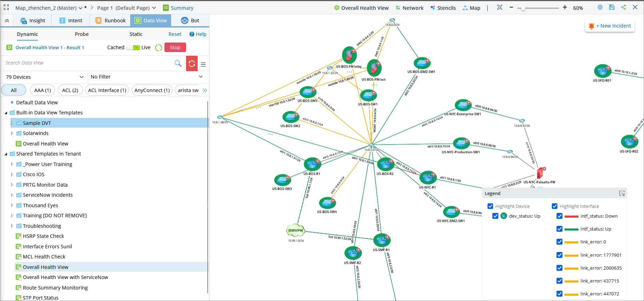Click the fit-to-screen icon in top toolbar
Viewport: 644px width, 301px height.
pyautogui.click(x=499, y=7)
